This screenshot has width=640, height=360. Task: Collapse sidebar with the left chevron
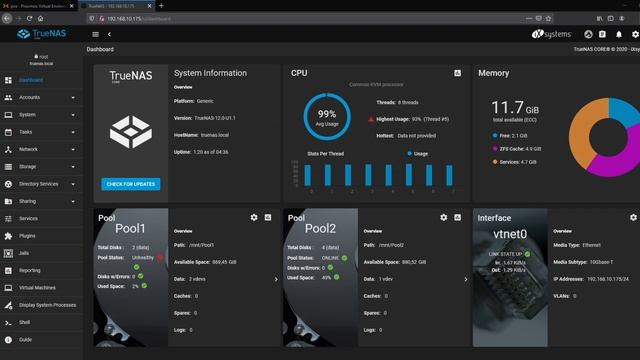(109, 34)
